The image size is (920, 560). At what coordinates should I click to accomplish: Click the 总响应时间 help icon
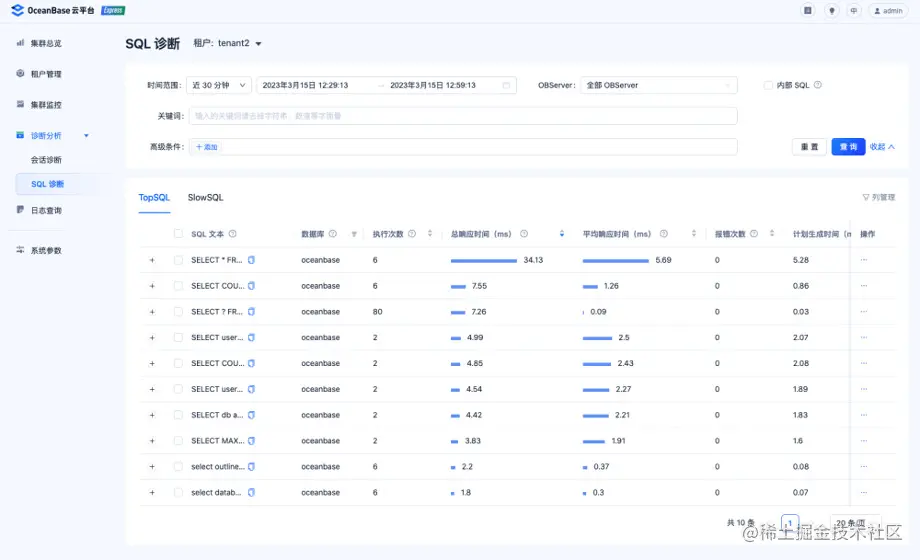pos(524,234)
